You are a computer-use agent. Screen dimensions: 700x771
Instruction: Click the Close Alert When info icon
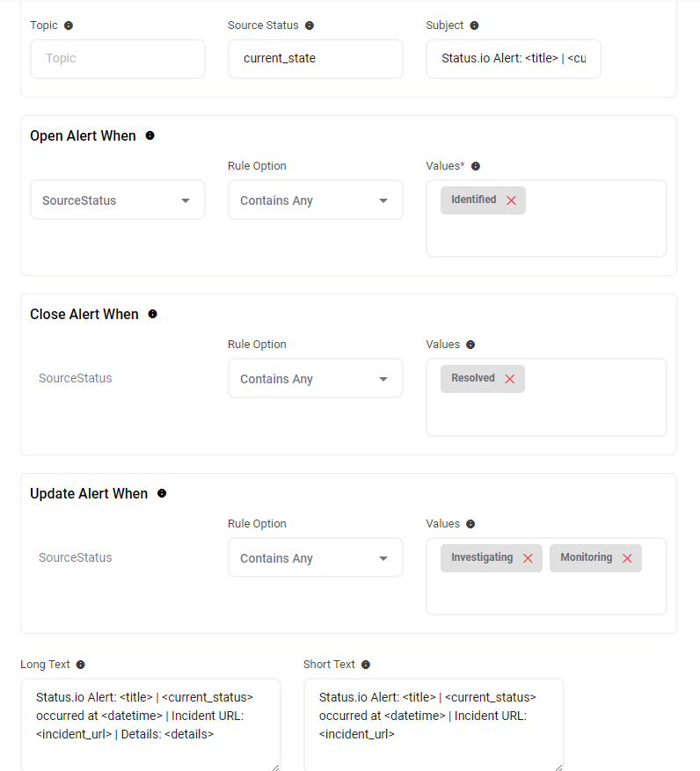[152, 314]
